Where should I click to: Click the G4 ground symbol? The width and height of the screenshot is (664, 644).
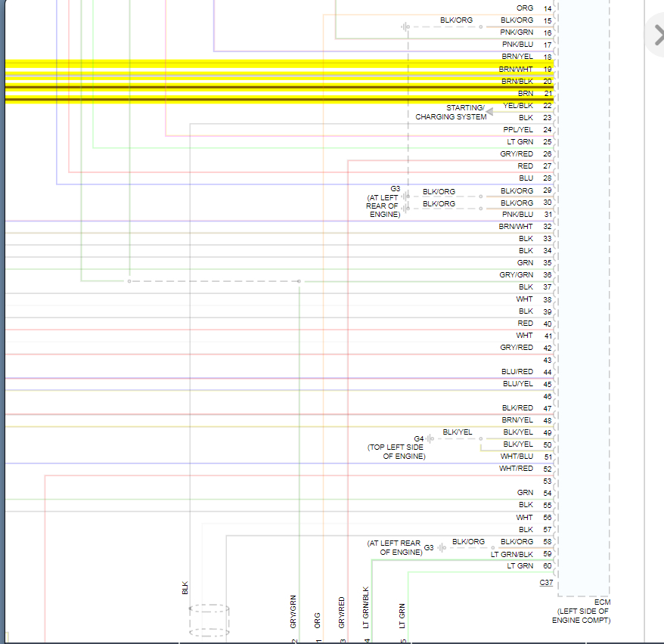430,438
